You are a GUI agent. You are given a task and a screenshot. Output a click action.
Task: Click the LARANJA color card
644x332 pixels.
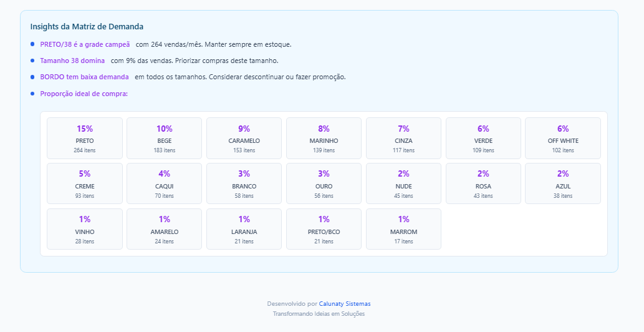coord(244,229)
